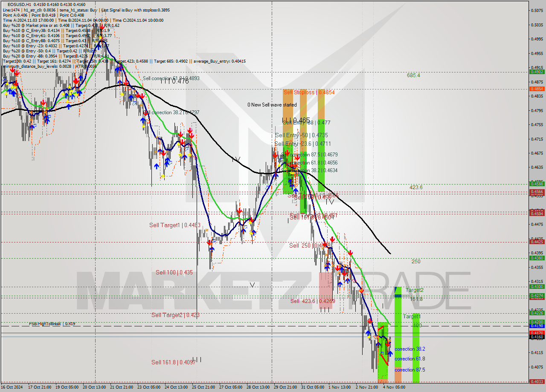
Task: Click the blue 0.4190 price tag
Action: [536, 326]
